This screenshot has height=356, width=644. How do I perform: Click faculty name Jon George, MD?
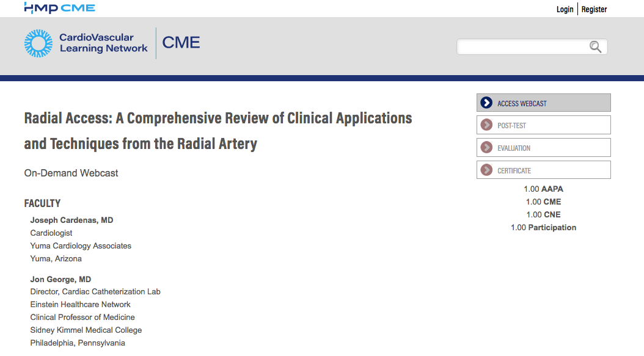click(60, 279)
